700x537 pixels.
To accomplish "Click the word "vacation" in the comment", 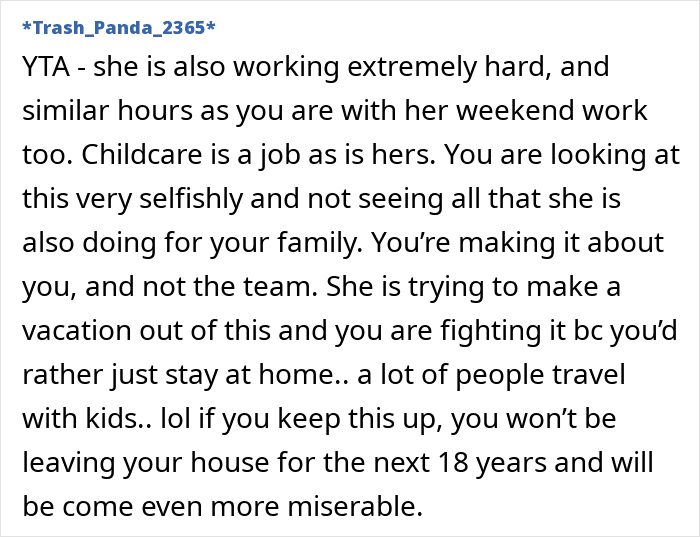I will [77, 331].
